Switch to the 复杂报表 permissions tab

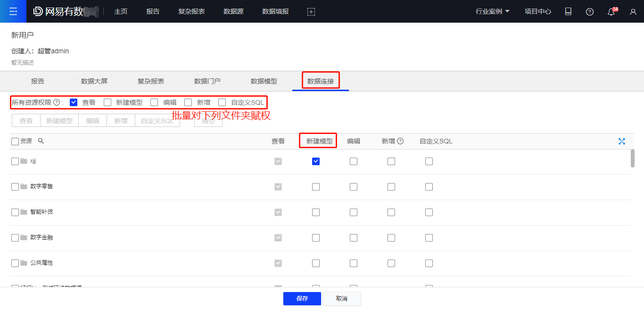point(151,81)
